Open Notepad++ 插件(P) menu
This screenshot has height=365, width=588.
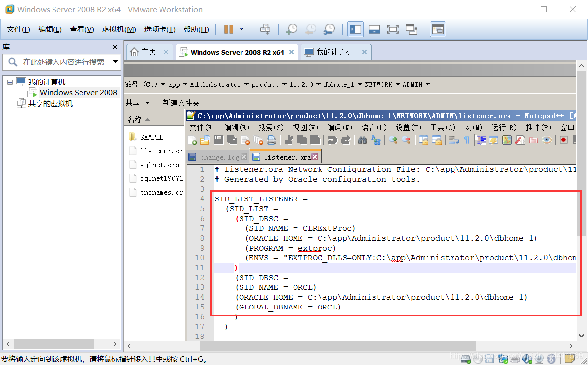[x=538, y=127]
